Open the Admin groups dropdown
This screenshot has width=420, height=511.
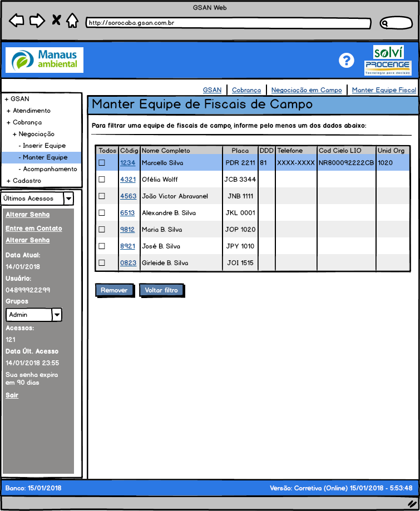tap(57, 315)
